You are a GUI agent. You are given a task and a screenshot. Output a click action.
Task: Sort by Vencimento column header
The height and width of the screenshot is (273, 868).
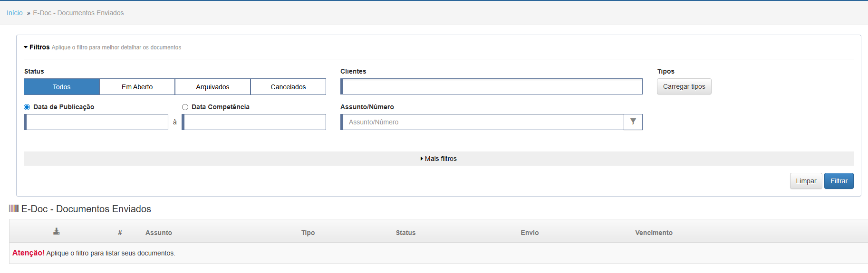click(x=654, y=233)
